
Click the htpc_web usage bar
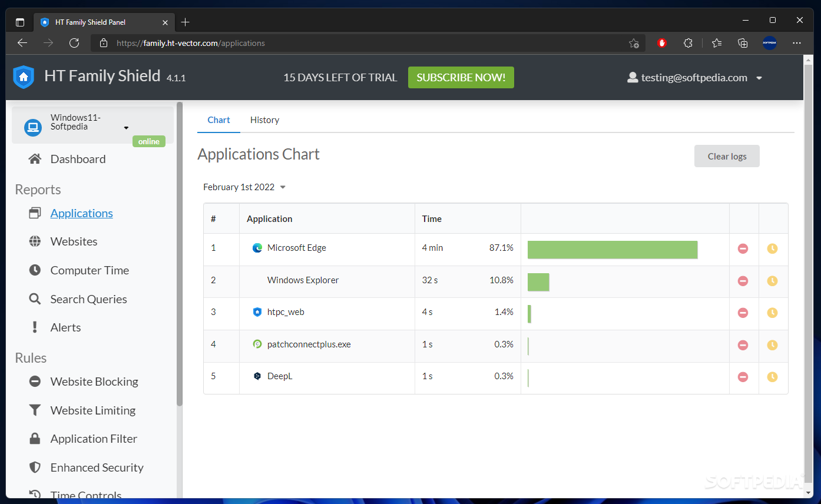point(529,314)
